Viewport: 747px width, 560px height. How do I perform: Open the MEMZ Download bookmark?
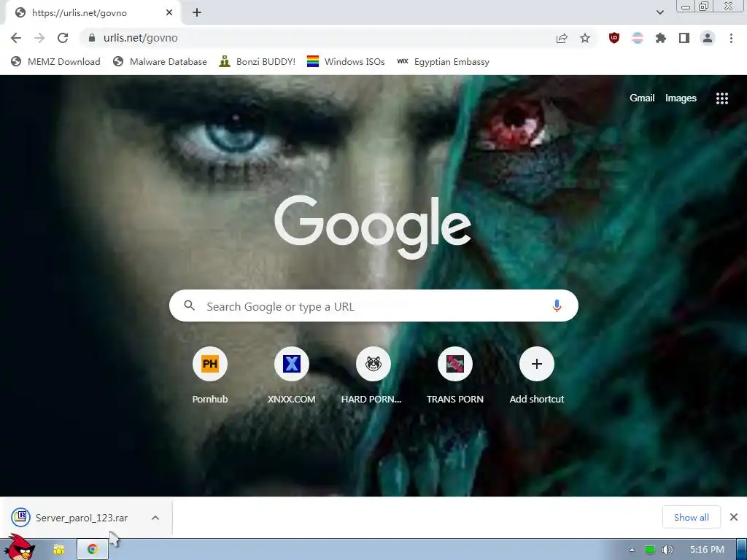click(55, 62)
